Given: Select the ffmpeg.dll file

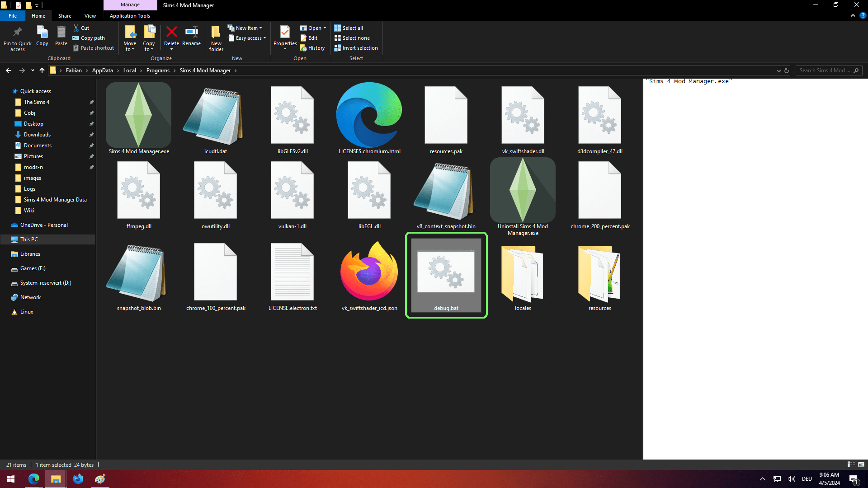Looking at the screenshot, I should click(138, 194).
